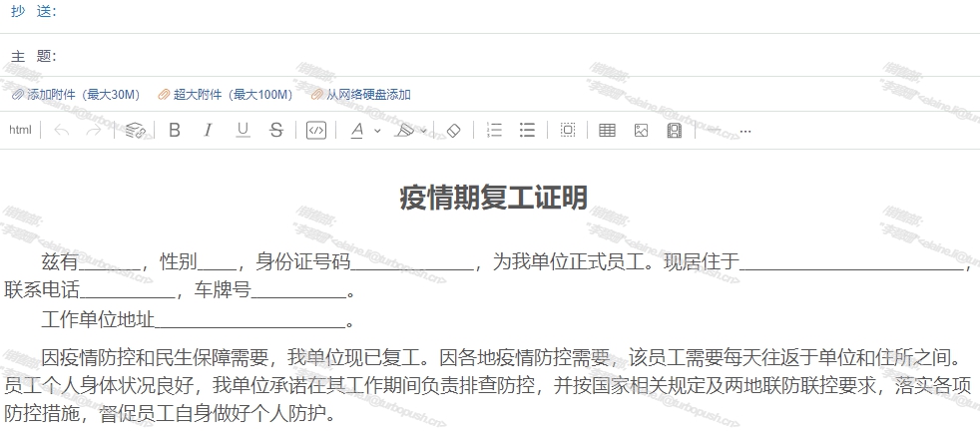Insert an ordered numbered list
The width and height of the screenshot is (980, 440).
(493, 130)
